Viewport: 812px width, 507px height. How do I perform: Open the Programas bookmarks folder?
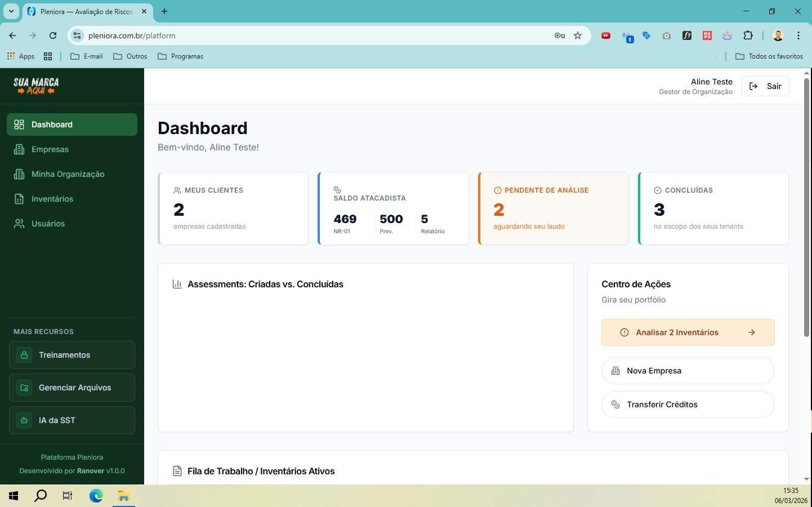181,56
